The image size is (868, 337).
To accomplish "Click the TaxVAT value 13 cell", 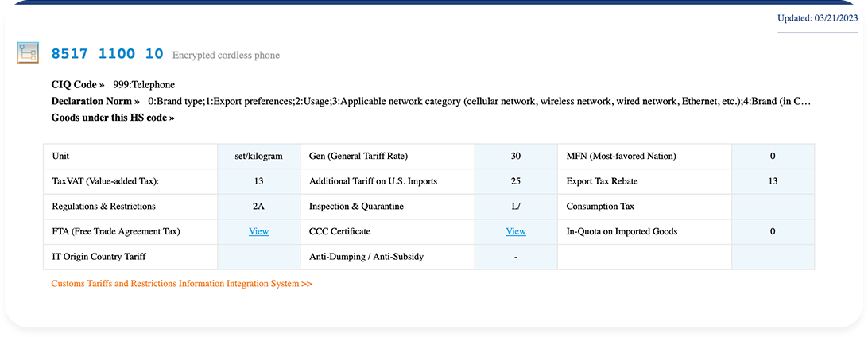I will 259,181.
